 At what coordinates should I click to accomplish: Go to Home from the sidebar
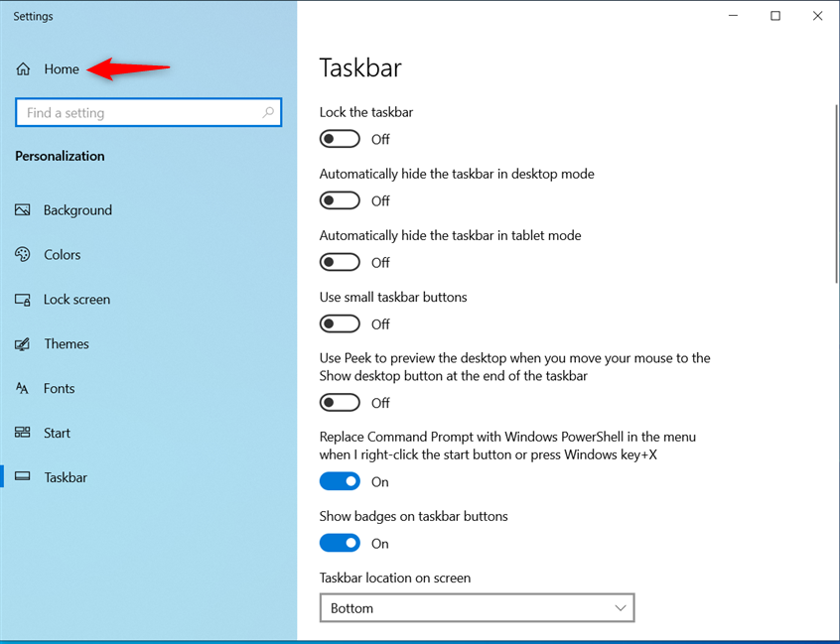(x=61, y=68)
